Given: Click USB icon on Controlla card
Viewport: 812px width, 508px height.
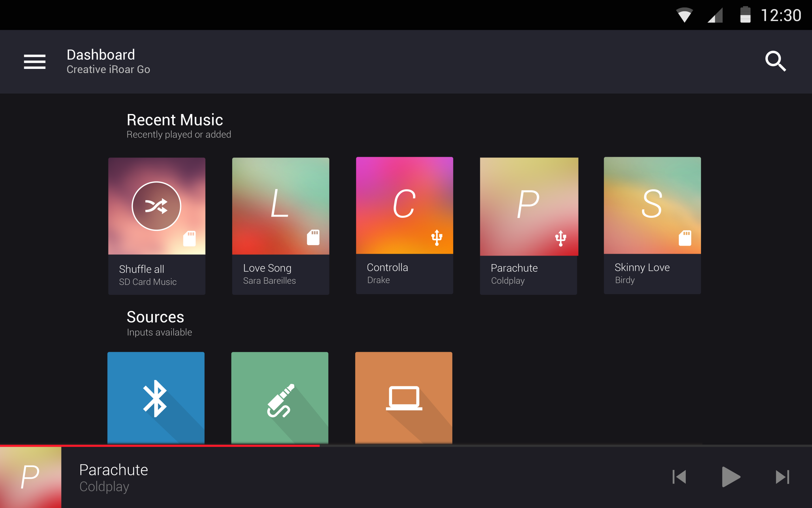Looking at the screenshot, I should (x=437, y=237).
